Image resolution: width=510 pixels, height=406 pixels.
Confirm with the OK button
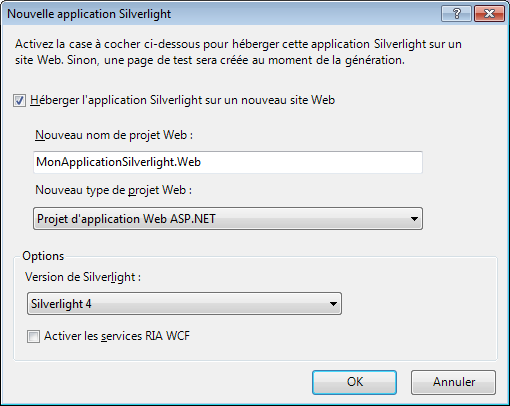[354, 382]
